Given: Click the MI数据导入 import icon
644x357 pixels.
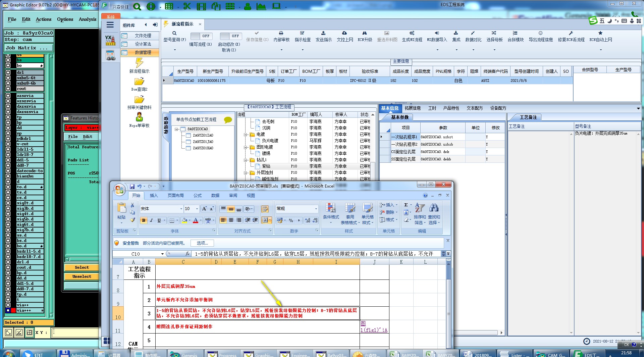Looking at the screenshot, I should click(437, 33).
